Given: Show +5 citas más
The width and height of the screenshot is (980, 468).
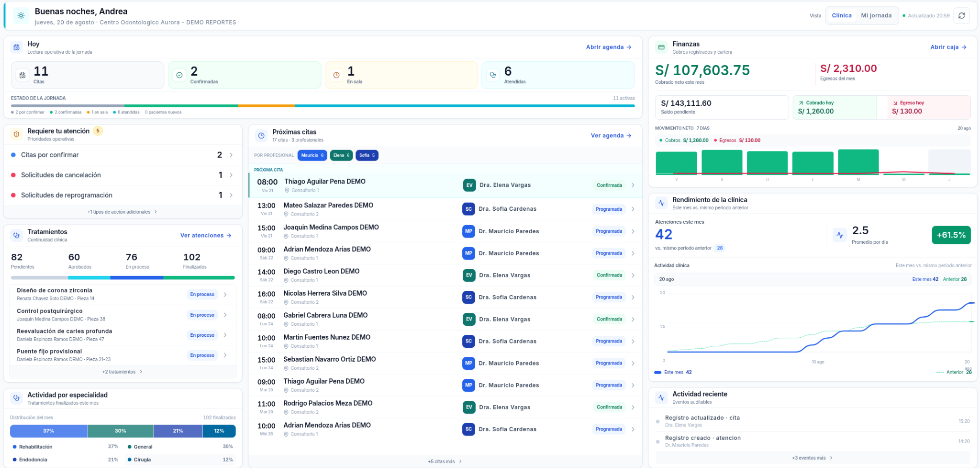Looking at the screenshot, I should tap(445, 462).
